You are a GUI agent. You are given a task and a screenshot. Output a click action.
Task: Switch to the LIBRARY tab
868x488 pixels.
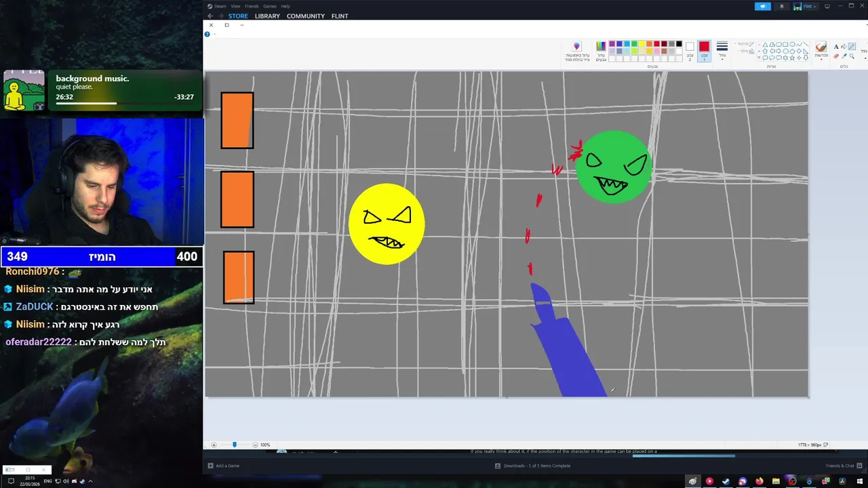[267, 16]
